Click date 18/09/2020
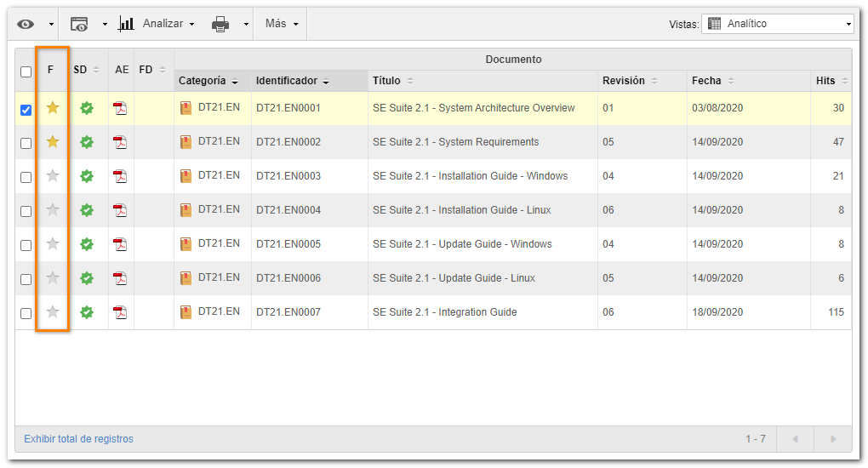Viewport: 868px width, 468px height. [717, 311]
